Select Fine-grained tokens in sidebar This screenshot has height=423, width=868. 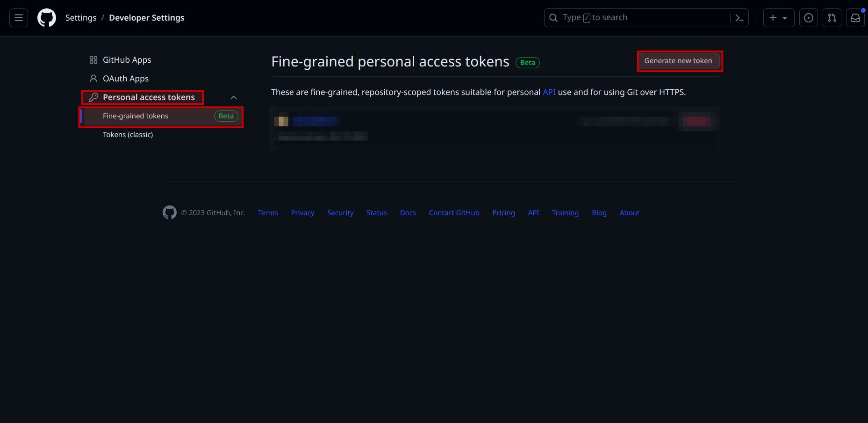136,116
